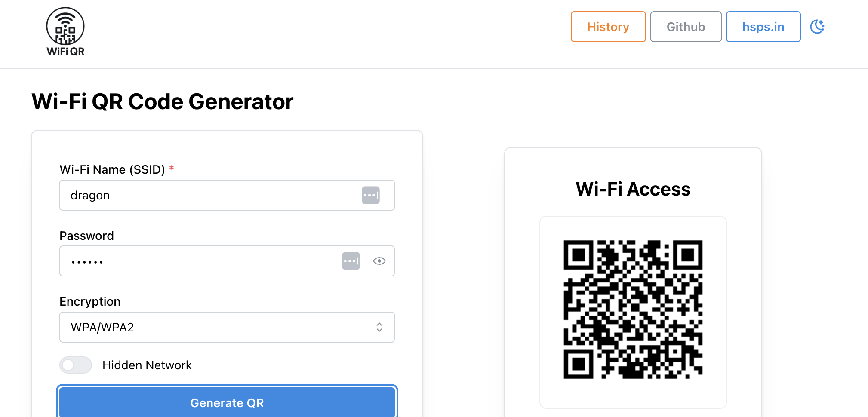This screenshot has width=868, height=417.
Task: Click the chevron on the WPA/WPA2 selector
Action: click(379, 327)
